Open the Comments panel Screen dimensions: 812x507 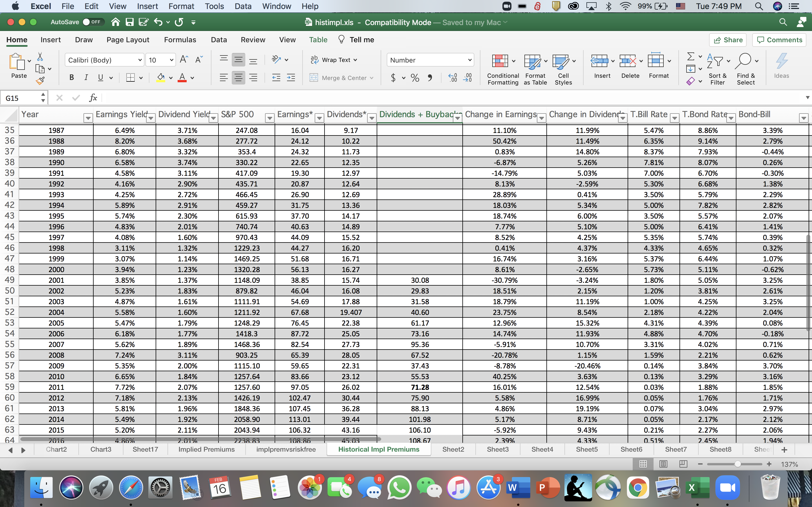(779, 39)
